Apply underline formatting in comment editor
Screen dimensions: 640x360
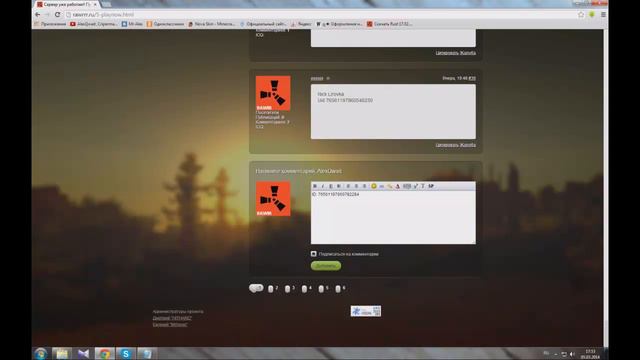(x=331, y=186)
